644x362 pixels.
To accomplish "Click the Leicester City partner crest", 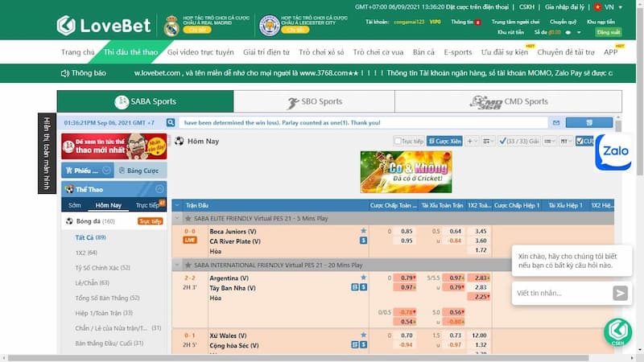I will (x=270, y=26).
